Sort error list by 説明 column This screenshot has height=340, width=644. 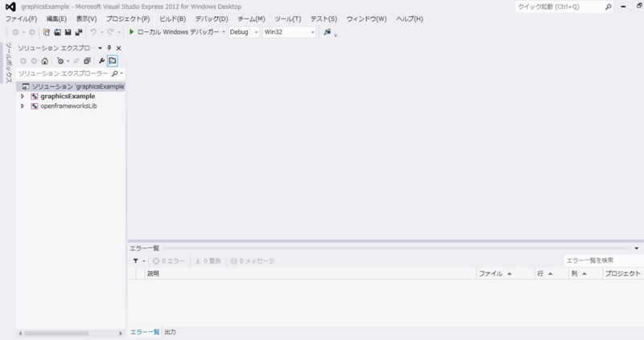[x=310, y=273]
